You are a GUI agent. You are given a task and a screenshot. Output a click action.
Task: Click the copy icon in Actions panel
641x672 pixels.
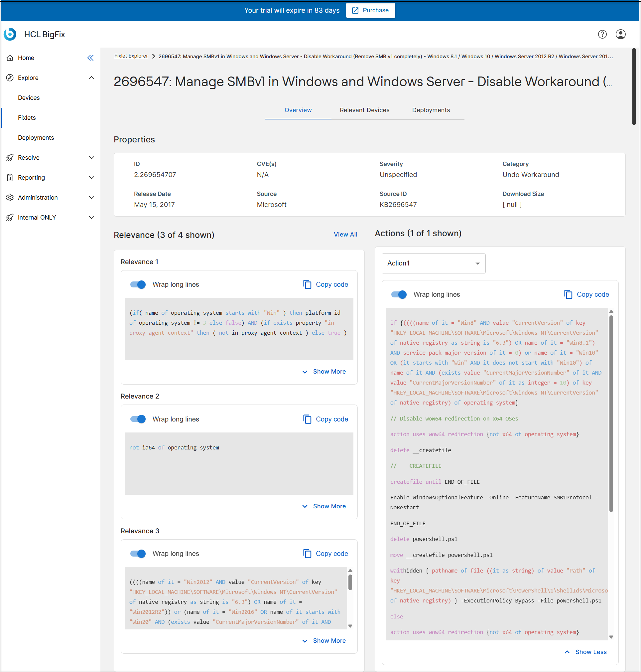coord(568,294)
